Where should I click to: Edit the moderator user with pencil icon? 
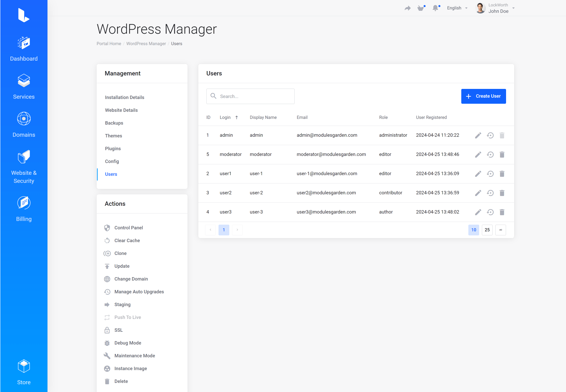[478, 155]
